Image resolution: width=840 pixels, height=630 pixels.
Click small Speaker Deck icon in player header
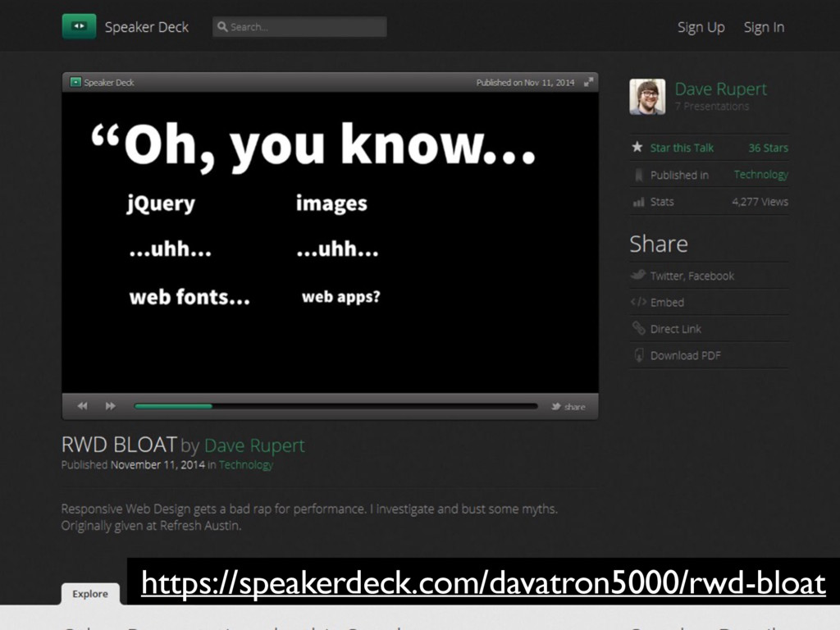tap(75, 82)
